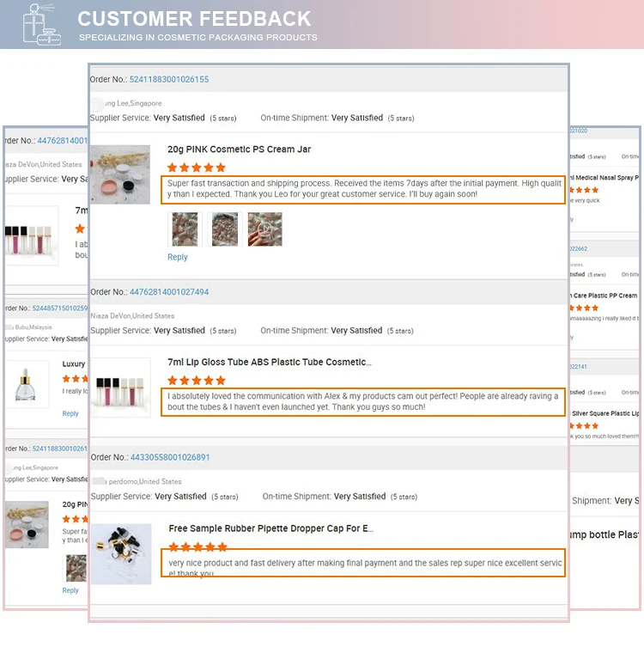Click Medical Nasal Spray product title in right panel
The height and width of the screenshot is (647, 644).
[604, 177]
